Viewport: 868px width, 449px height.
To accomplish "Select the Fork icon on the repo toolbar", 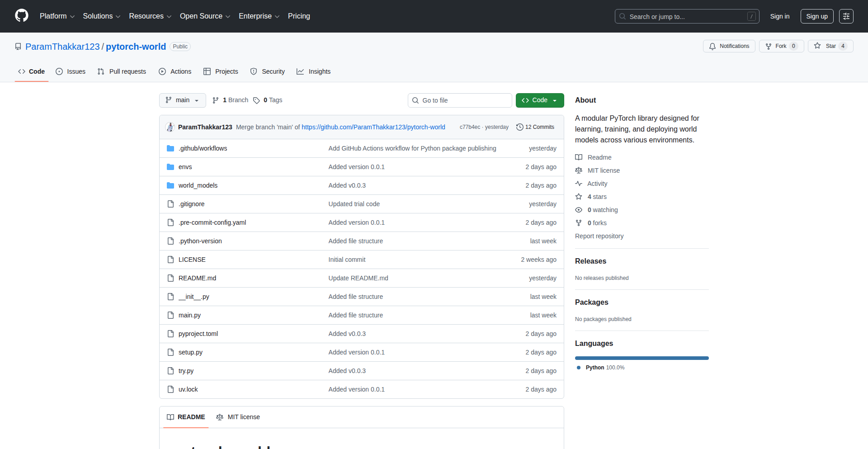I will click(x=769, y=46).
